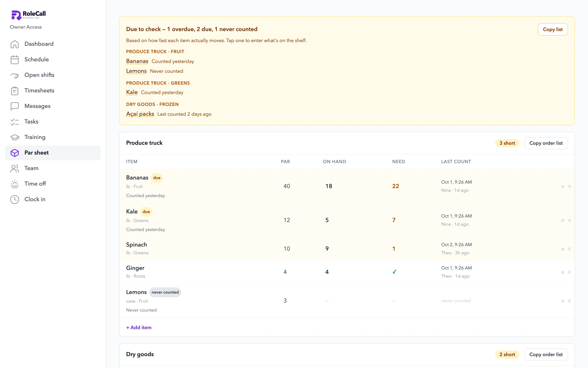Image resolution: width=588 pixels, height=368 pixels.
Task: Click the Messages chat bubble icon
Action: coord(14,106)
